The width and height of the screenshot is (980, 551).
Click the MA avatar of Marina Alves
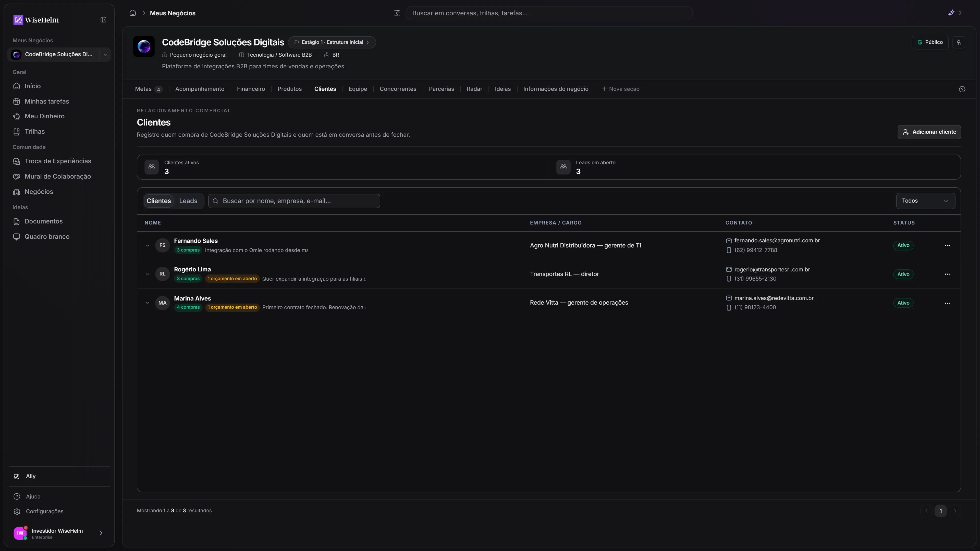[163, 303]
